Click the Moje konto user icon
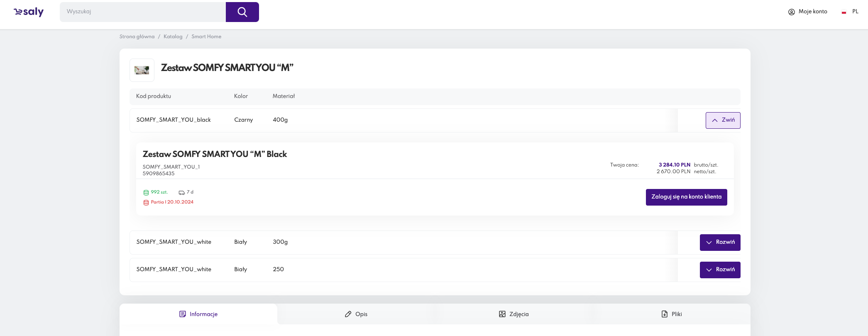Viewport: 868px width, 336px height. point(791,12)
